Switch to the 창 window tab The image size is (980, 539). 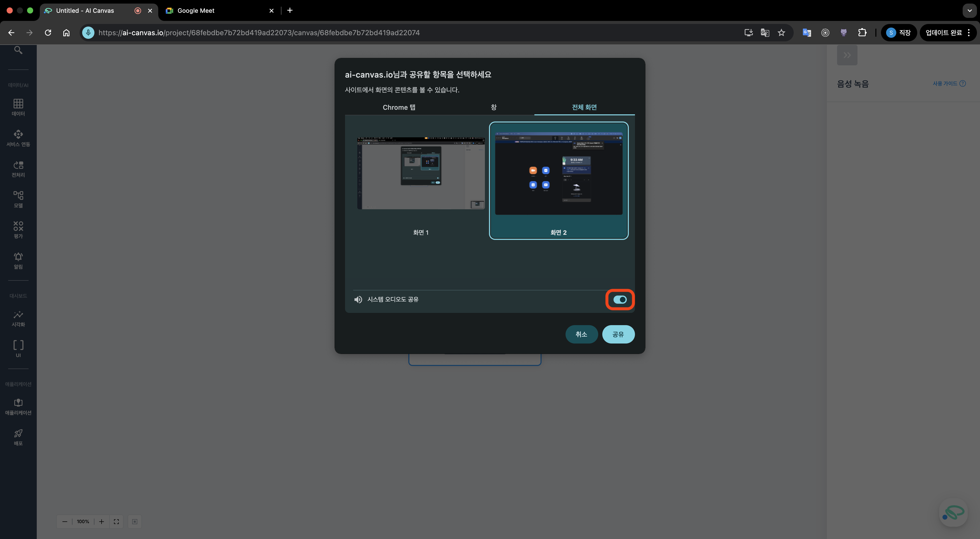coord(493,107)
